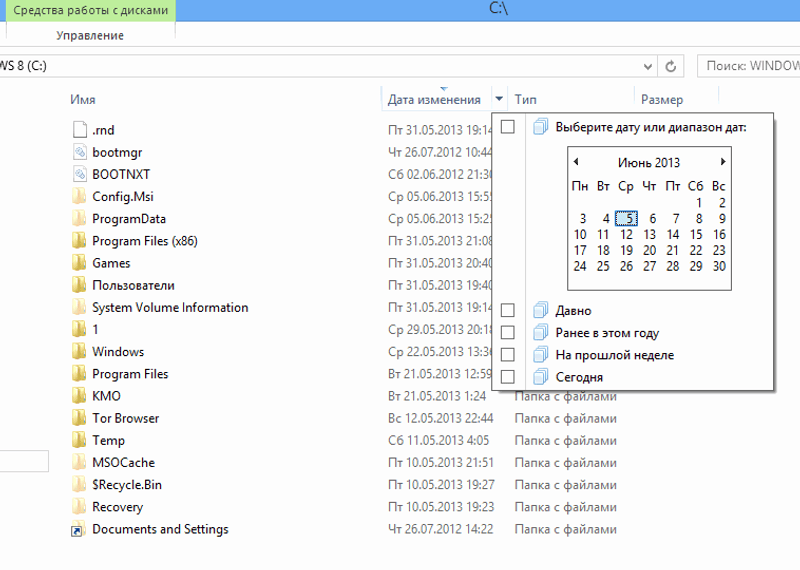Screen dimensions: 800x570
Task: Enable the 'Сегодня' date filter checkbox
Action: pyautogui.click(x=508, y=377)
